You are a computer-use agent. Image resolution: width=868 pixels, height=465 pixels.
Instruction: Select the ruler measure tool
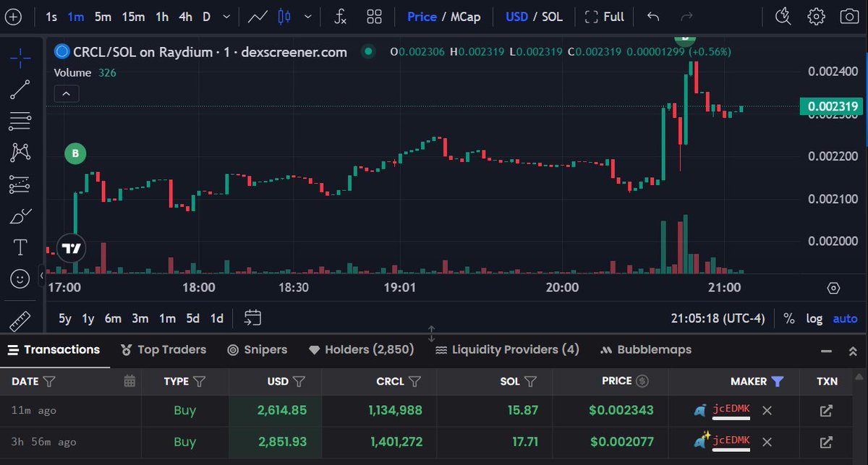tap(20, 320)
